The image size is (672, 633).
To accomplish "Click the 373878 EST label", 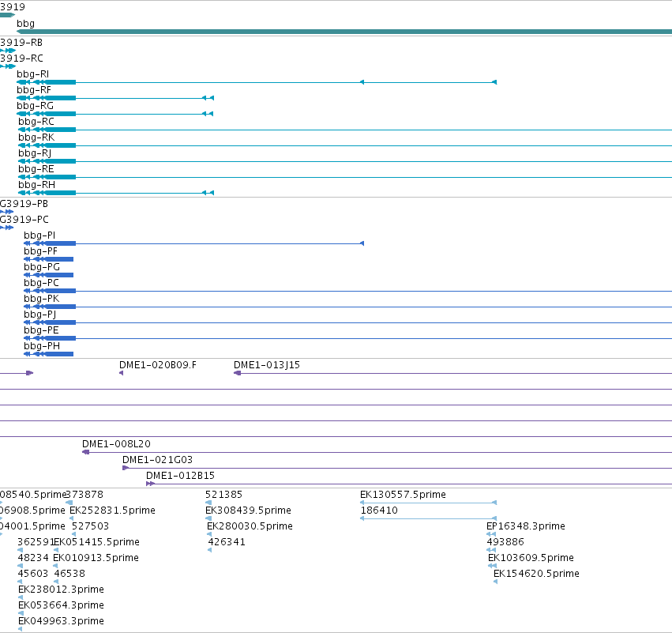I will [84, 495].
